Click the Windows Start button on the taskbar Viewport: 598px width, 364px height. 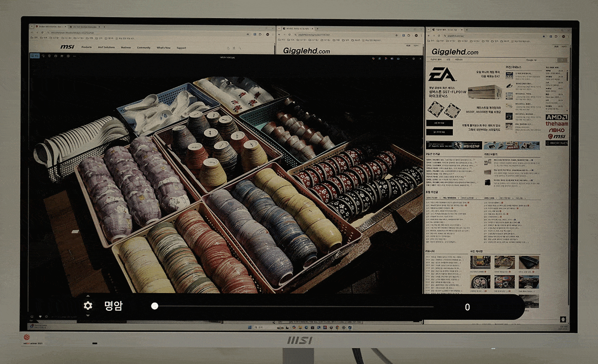coord(249,327)
